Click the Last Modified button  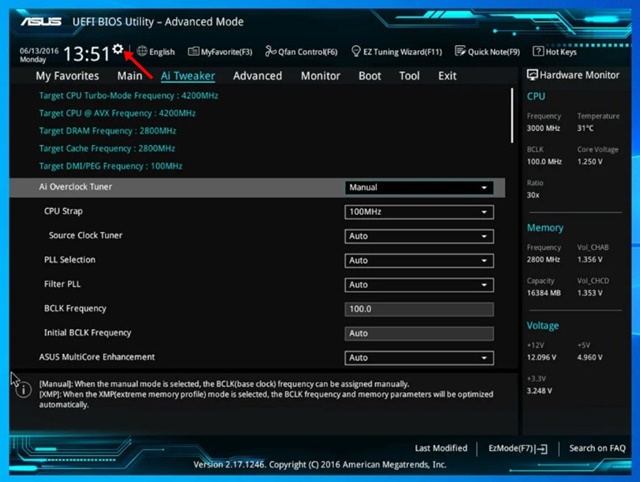pos(441,449)
